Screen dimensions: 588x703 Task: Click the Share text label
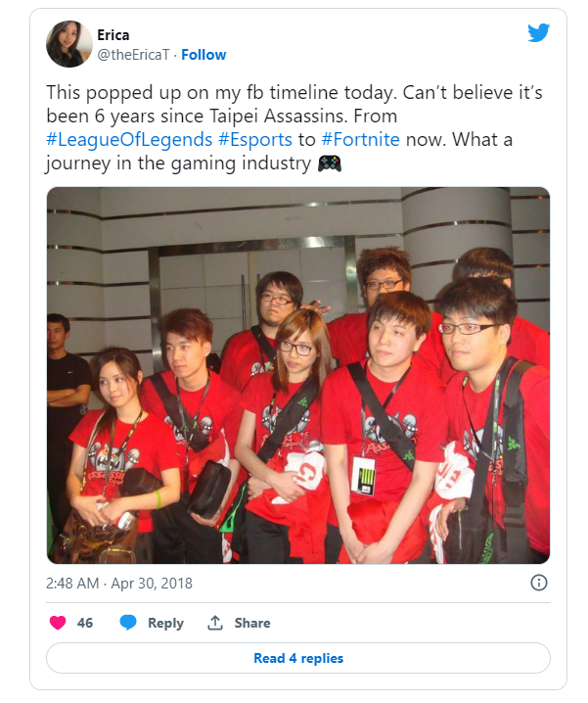[252, 623]
